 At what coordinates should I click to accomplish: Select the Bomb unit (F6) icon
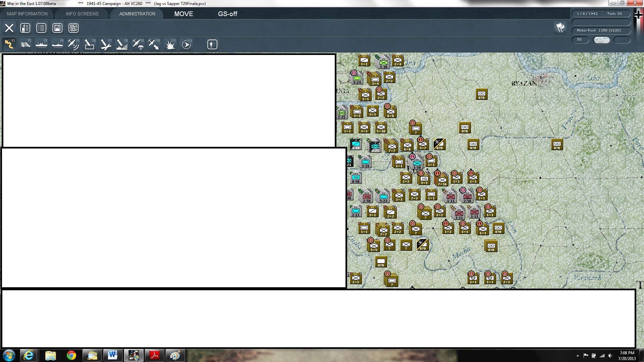pyautogui.click(x=90, y=44)
